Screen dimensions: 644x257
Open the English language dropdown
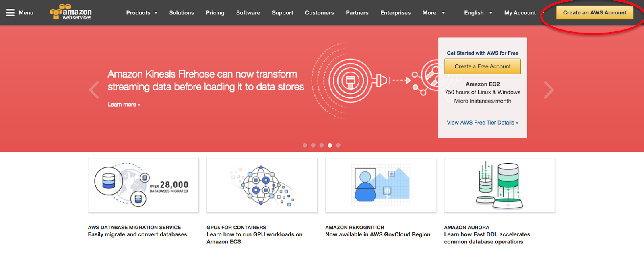[x=478, y=13]
